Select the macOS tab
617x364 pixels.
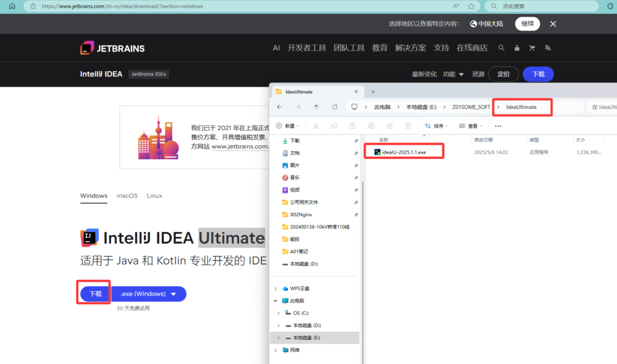pyautogui.click(x=127, y=196)
